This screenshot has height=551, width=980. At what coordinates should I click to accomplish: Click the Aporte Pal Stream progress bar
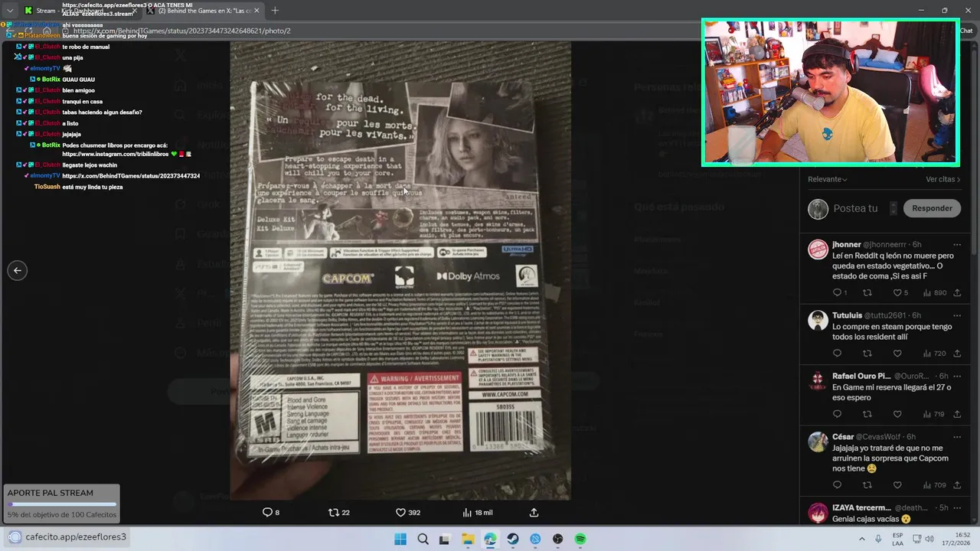[x=62, y=504]
